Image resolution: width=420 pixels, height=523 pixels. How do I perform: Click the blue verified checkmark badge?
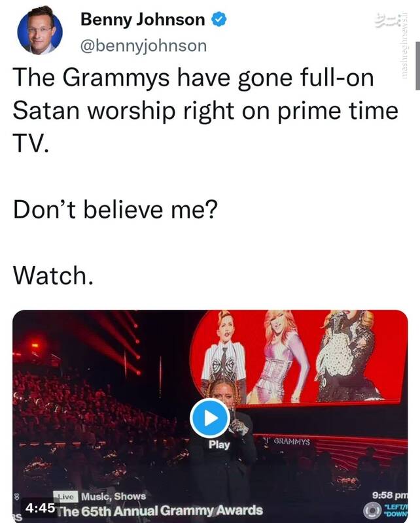point(219,20)
